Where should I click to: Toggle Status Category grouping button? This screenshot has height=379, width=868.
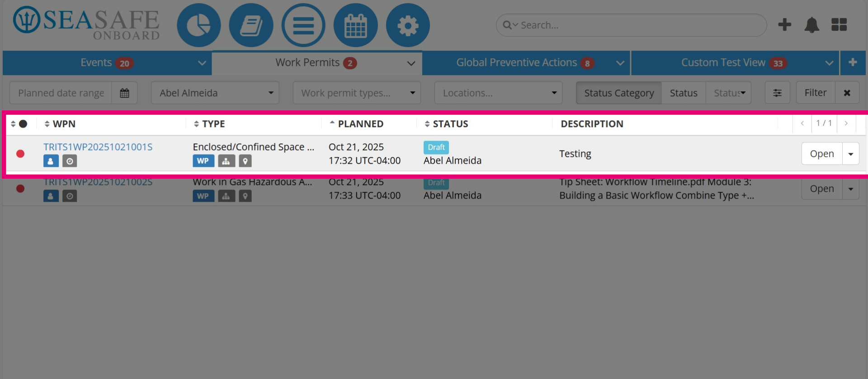tap(619, 93)
